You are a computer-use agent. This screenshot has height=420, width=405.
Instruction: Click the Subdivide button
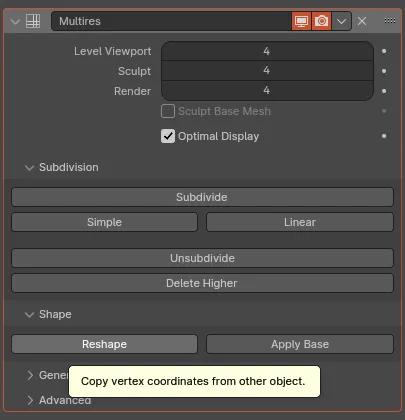tap(202, 197)
